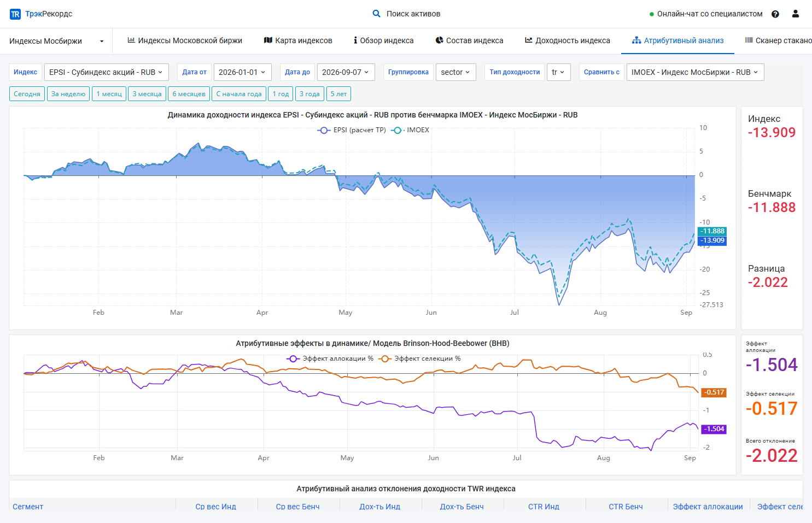
Task: Click the search magnifier icon
Action: 376,14
